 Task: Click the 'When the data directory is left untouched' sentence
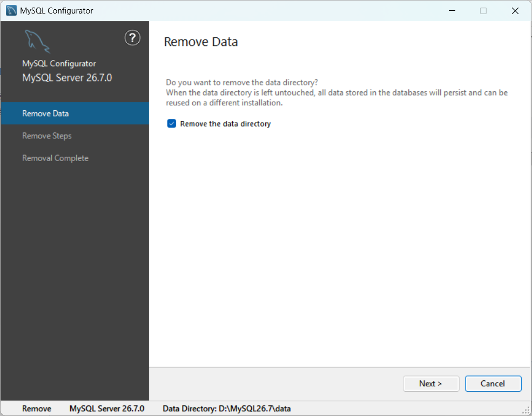point(336,98)
